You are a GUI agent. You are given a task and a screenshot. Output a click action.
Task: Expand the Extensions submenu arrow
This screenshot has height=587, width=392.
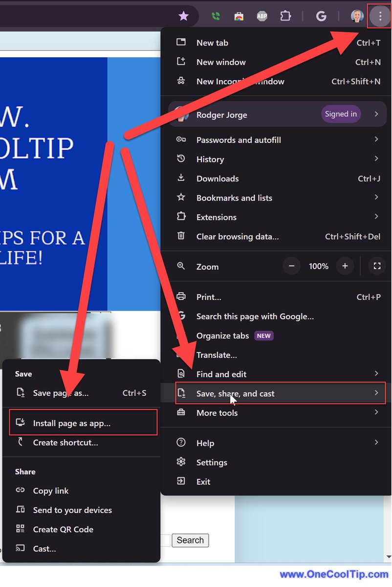tap(376, 216)
